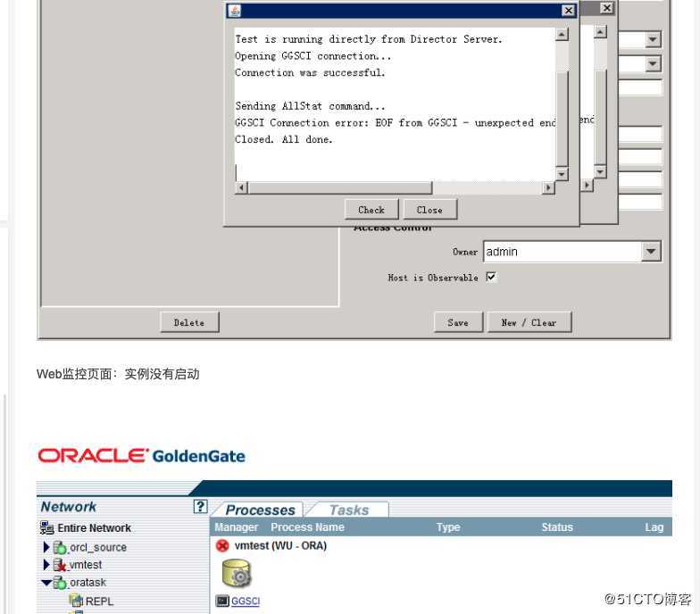The image size is (700, 614).
Task: Close the background dialog via its X
Action: pyautogui.click(x=606, y=8)
